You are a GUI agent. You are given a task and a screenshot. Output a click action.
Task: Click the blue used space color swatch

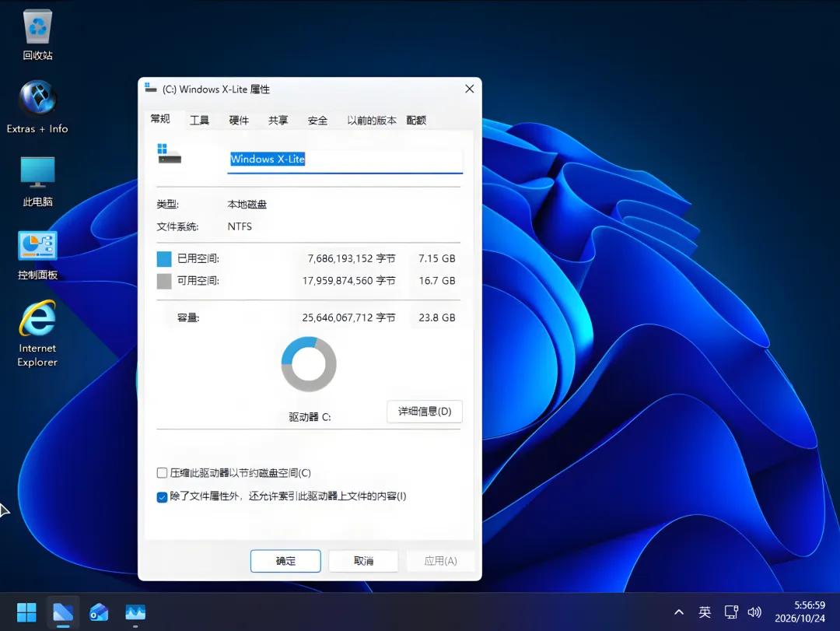click(x=164, y=259)
